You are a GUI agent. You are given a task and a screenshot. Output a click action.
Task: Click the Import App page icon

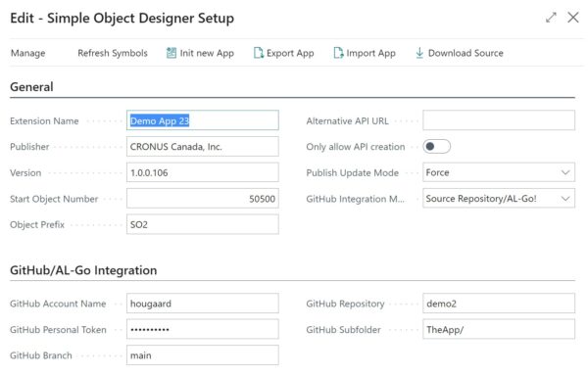point(338,53)
